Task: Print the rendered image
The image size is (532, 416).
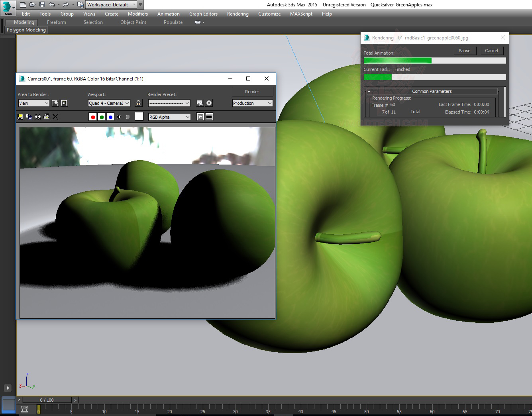Action: tap(46, 117)
